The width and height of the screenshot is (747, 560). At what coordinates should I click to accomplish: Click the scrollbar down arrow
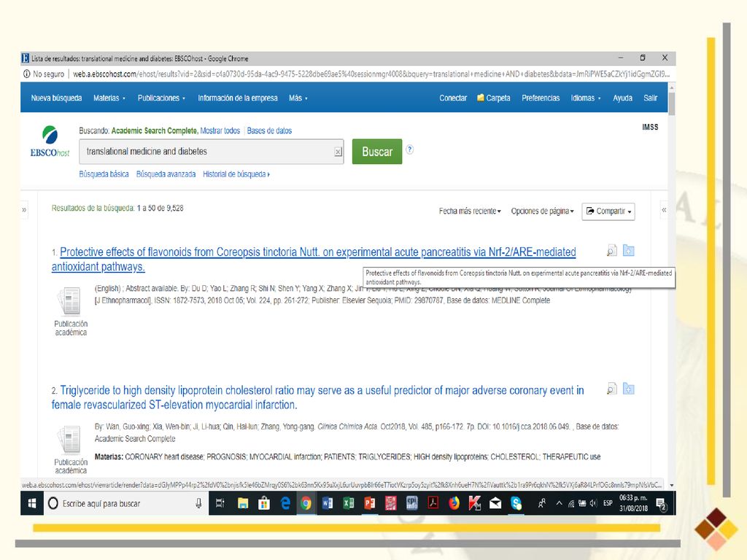pyautogui.click(x=672, y=485)
